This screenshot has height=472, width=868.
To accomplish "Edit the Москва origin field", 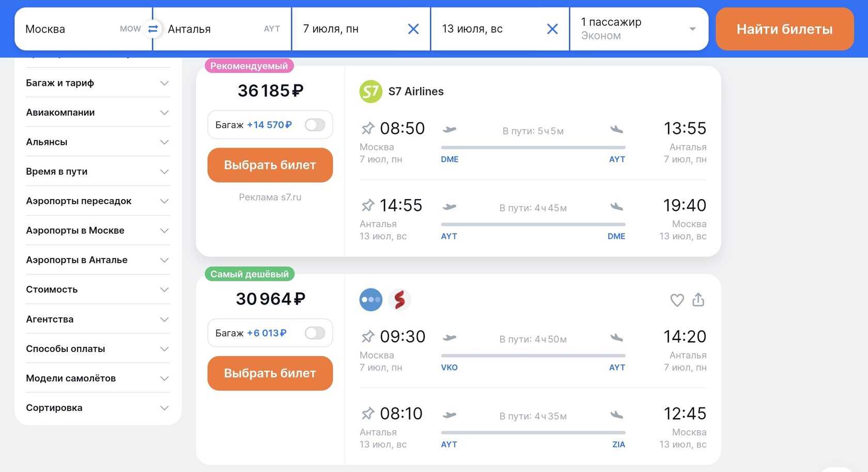I will click(x=83, y=29).
